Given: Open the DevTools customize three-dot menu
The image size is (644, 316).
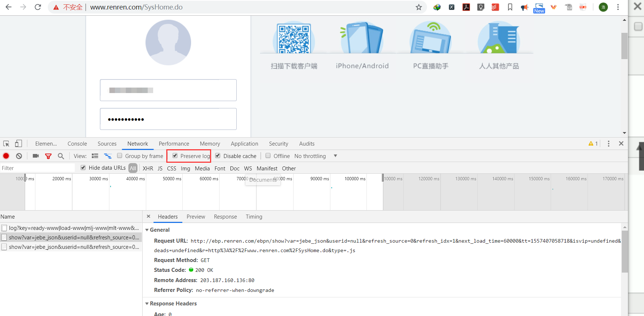Looking at the screenshot, I should 608,144.
